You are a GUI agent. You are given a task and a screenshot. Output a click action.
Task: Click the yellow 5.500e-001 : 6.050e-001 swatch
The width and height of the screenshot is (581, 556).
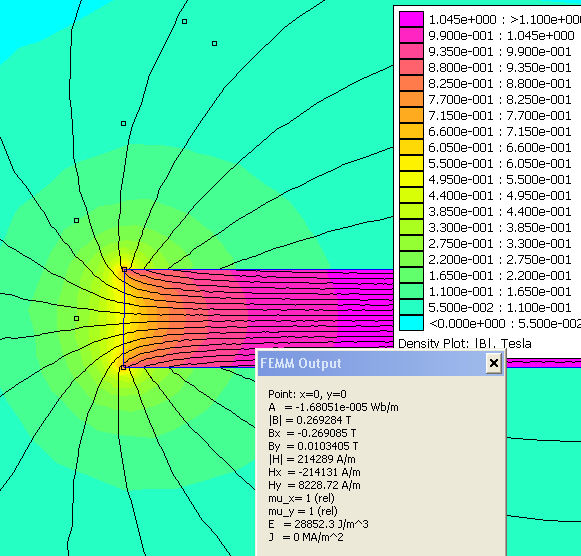point(411,163)
